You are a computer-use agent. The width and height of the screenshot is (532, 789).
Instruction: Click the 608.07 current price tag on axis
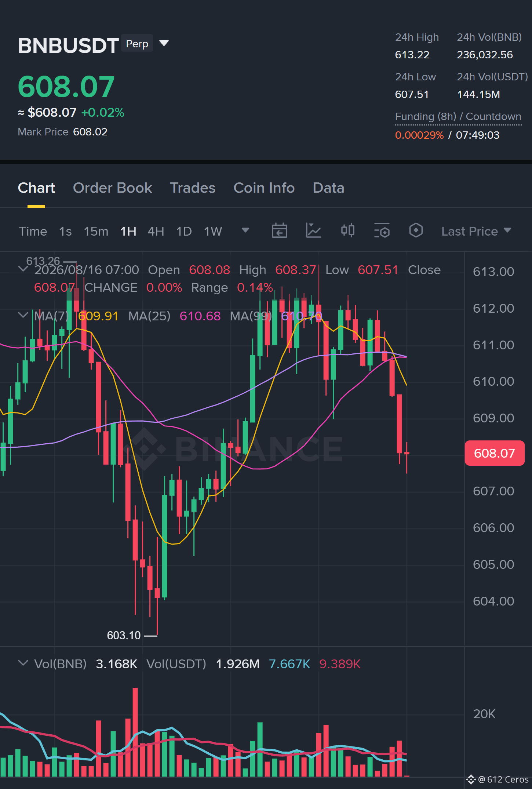click(494, 453)
